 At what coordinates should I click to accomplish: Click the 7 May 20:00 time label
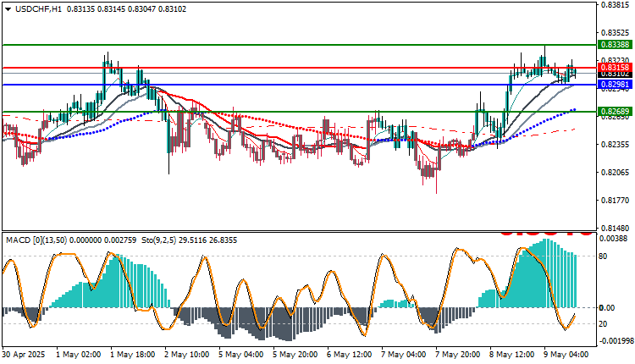coord(458,355)
